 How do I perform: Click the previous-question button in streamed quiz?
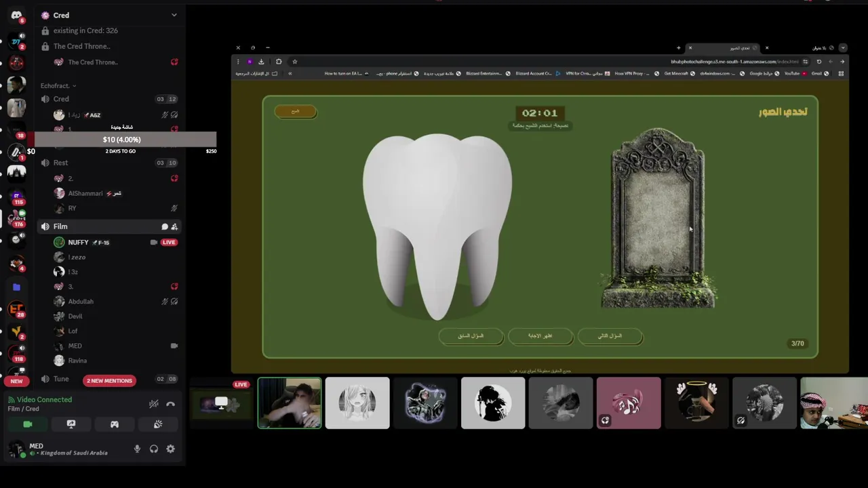pyautogui.click(x=471, y=336)
